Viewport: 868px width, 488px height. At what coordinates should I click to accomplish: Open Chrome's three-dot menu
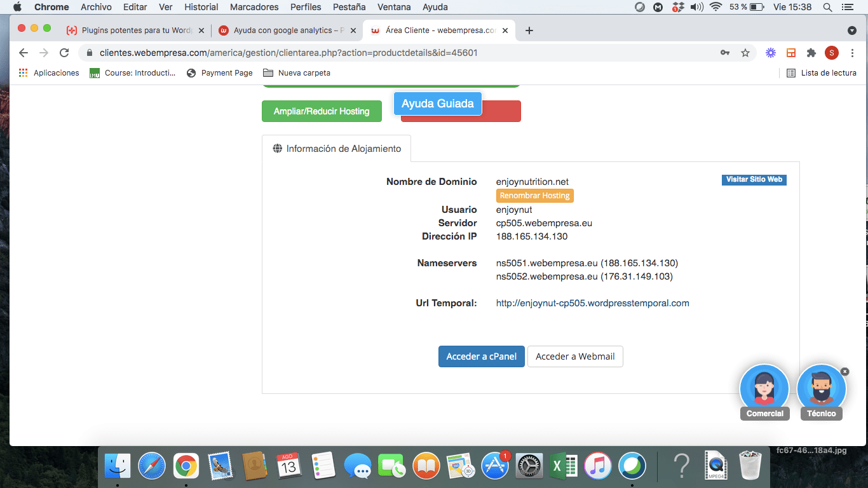852,53
